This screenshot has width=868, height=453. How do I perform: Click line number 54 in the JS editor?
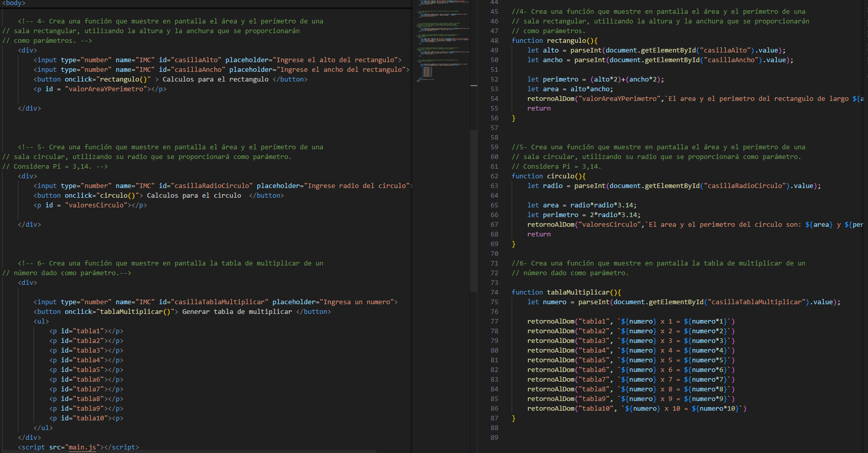pos(494,99)
